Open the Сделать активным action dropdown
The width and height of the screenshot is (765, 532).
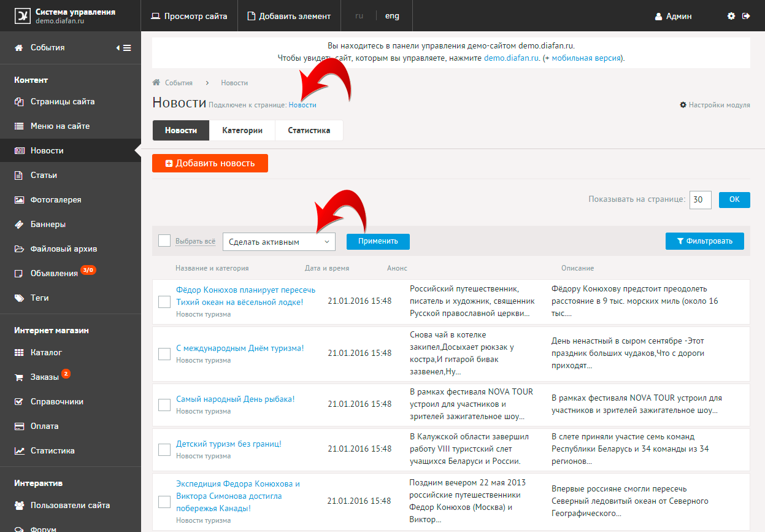279,242
